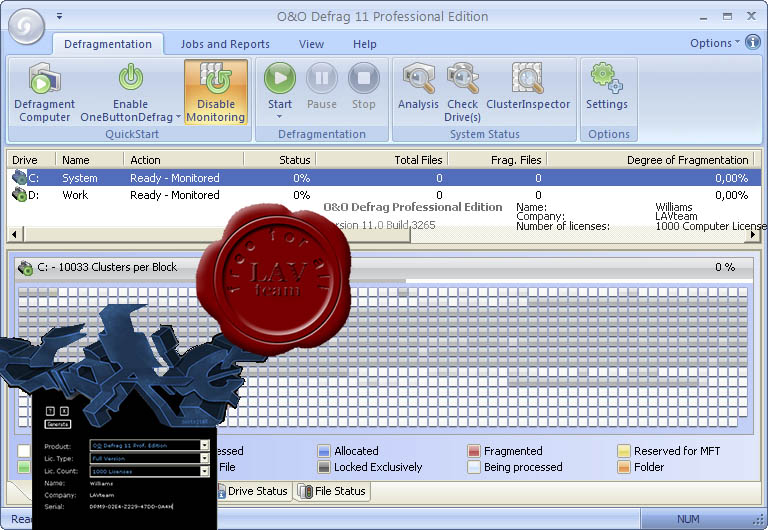Toggle the Disable Monitoring button
This screenshot has height=530, width=768.
click(x=216, y=92)
